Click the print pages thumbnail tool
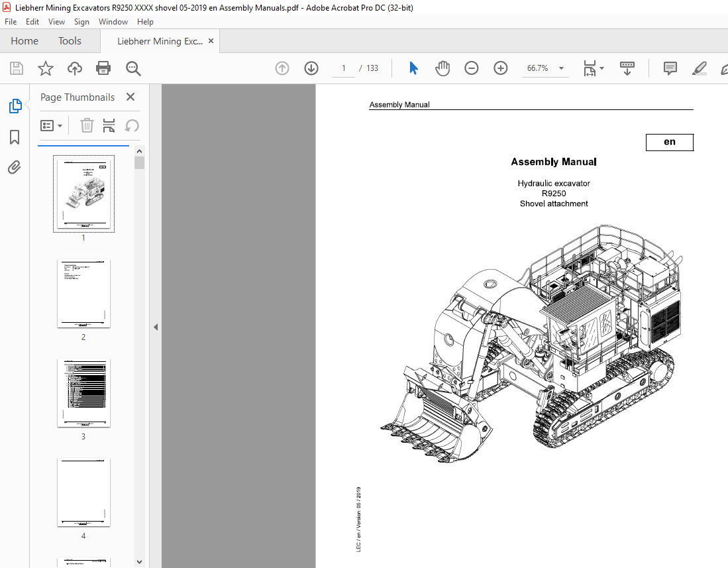 click(x=109, y=125)
